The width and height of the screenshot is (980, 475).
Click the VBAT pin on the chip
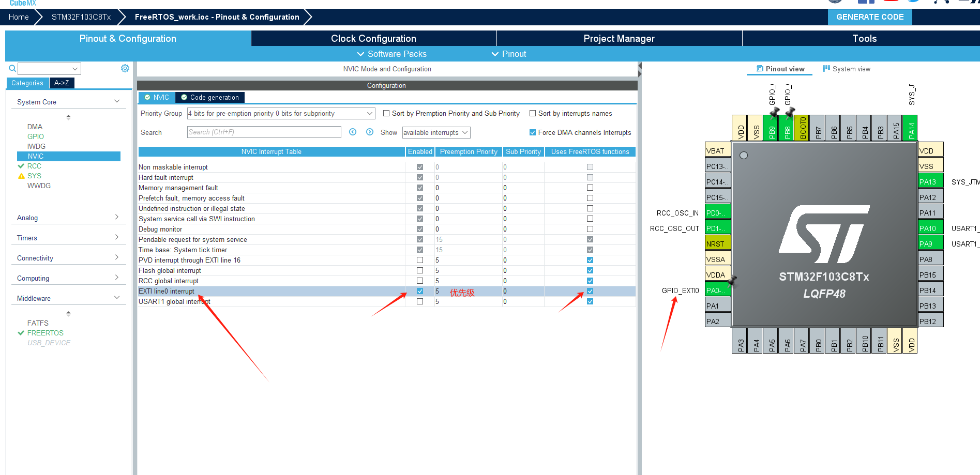tap(718, 150)
